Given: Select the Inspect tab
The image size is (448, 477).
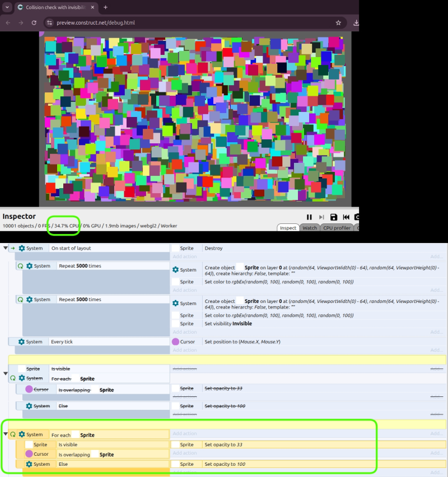Looking at the screenshot, I should (288, 228).
